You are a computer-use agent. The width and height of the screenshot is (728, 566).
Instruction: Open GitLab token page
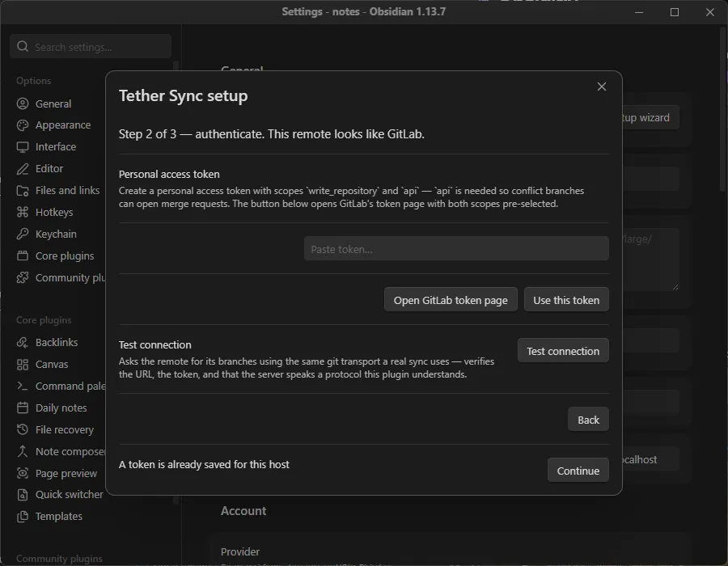tap(451, 300)
